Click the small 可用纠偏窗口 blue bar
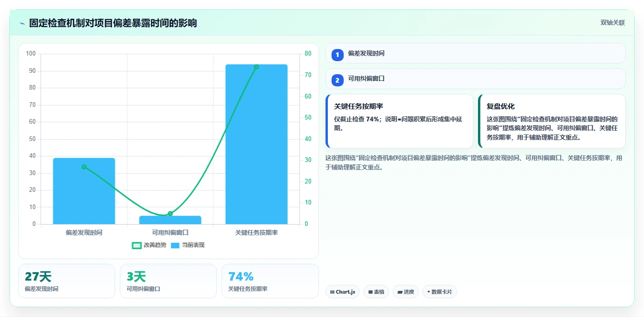The width and height of the screenshot is (644, 317). [x=170, y=220]
